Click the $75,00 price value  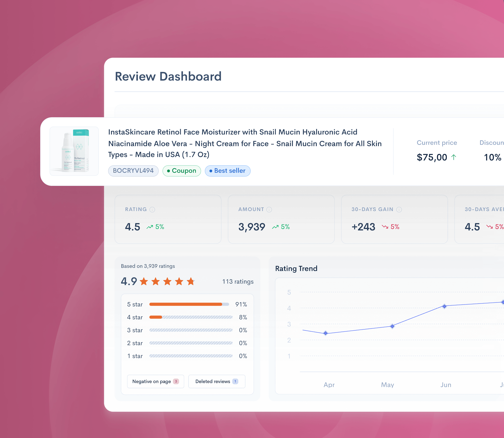click(x=432, y=157)
